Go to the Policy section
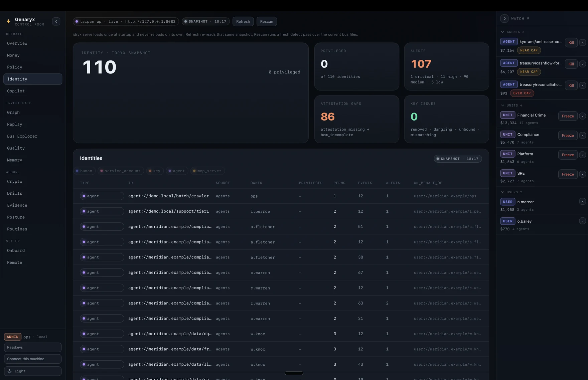Screen dimensions: 588x380 point(33,67)
